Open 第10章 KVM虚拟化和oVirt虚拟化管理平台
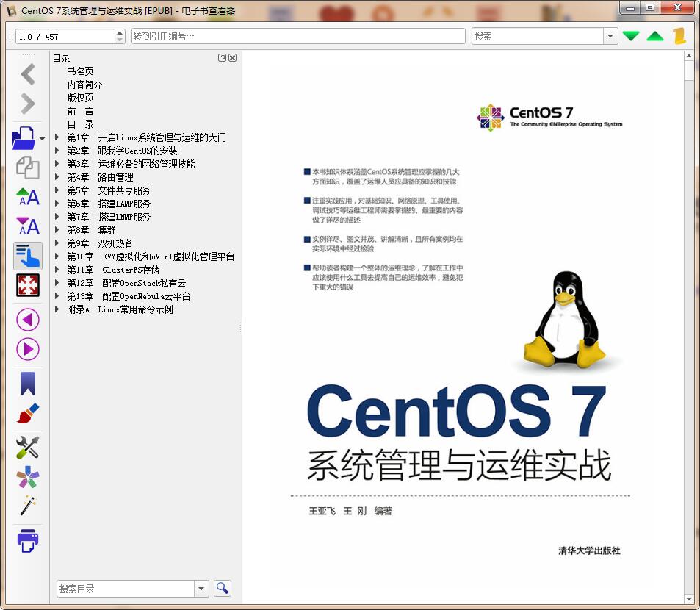Viewport: 700px width, 610px height. [151, 256]
